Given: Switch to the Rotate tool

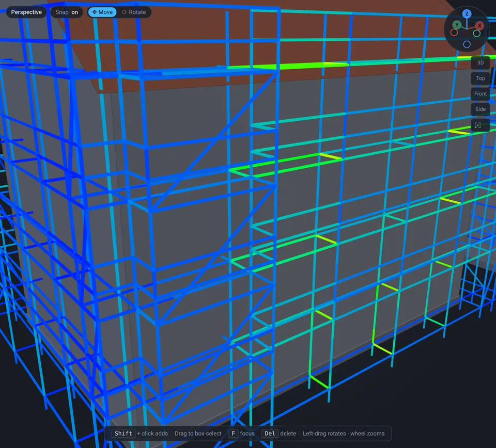Looking at the screenshot, I should pos(134,12).
